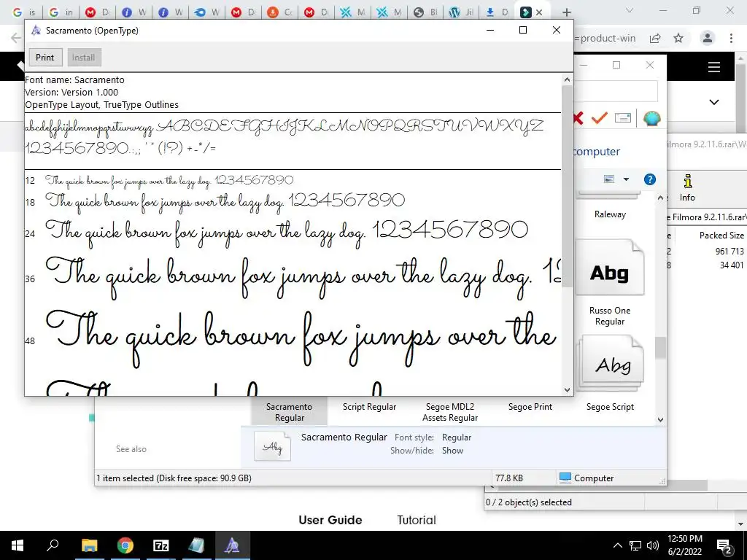Click '0 / 2 object(s) selected' status text
This screenshot has height=560, width=747.
(528, 502)
